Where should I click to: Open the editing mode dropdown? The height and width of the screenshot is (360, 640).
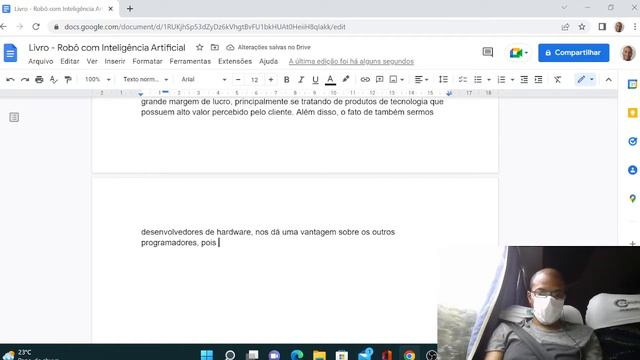click(x=585, y=80)
